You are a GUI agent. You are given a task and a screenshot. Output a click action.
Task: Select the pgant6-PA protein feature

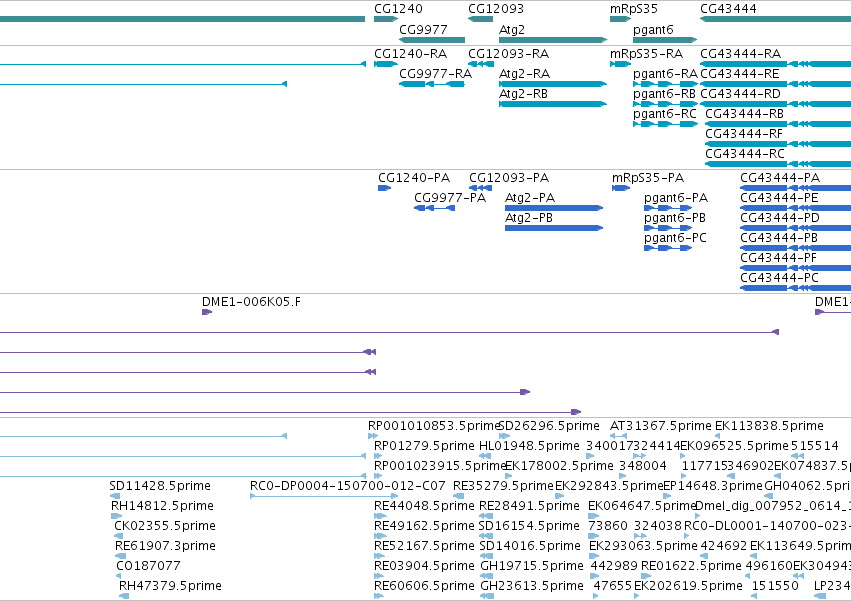pyautogui.click(x=668, y=208)
